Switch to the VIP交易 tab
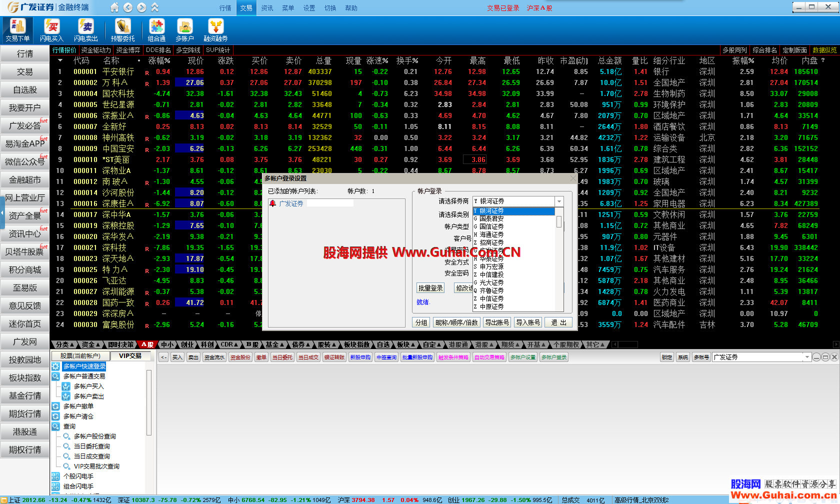 tap(130, 356)
